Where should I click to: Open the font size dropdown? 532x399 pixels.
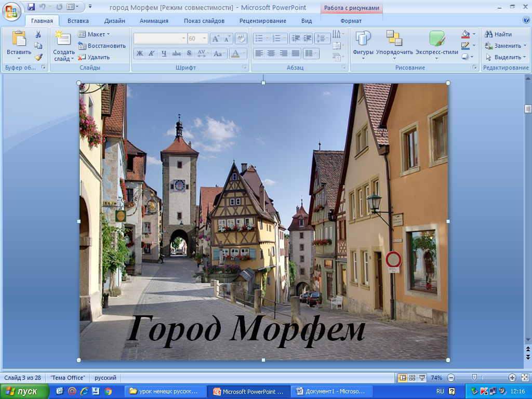[205, 38]
